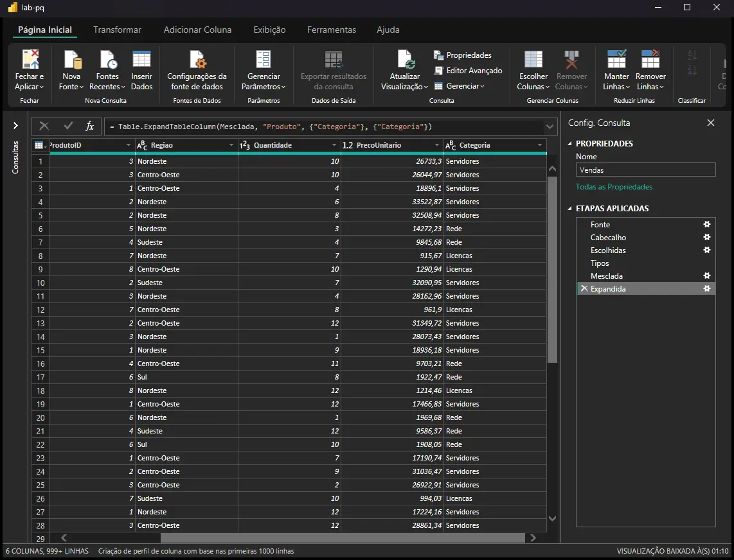The width and height of the screenshot is (734, 560).
Task: Select the Página Inicial tab
Action: pos(45,30)
